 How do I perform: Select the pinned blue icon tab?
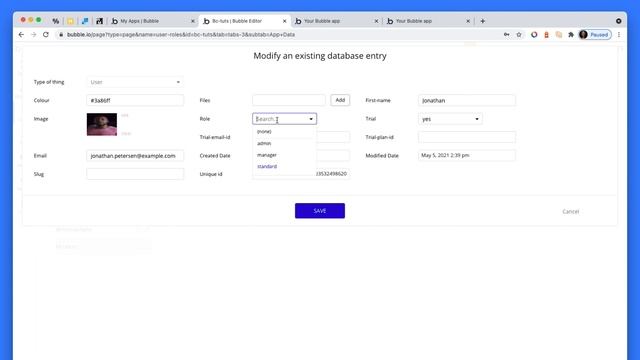click(85, 21)
